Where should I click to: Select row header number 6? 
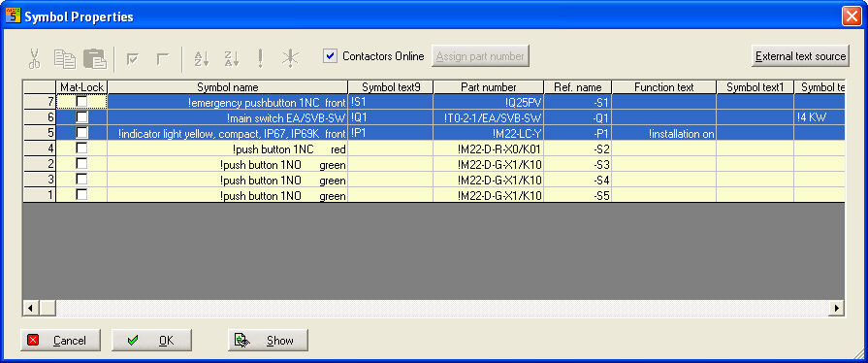[x=40, y=116]
